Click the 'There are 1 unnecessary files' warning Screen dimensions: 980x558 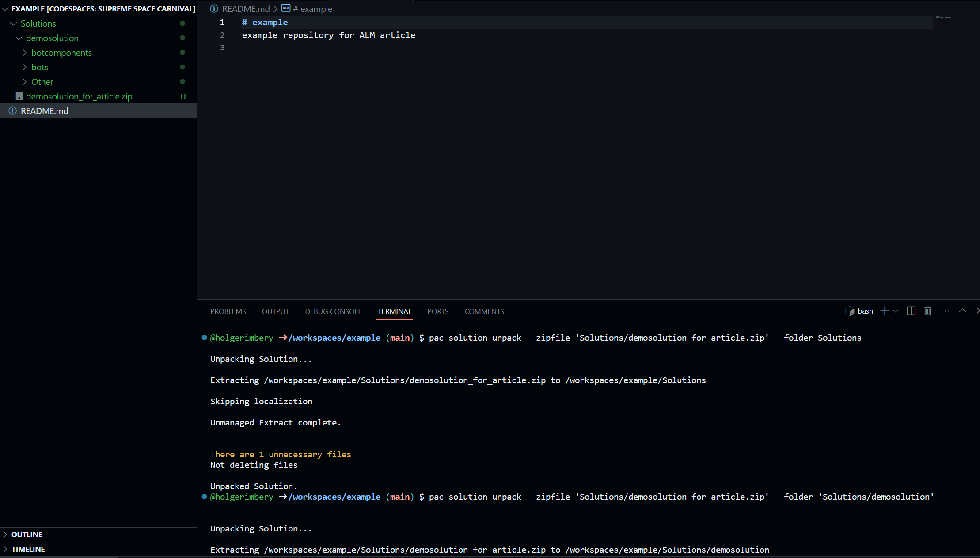281,455
